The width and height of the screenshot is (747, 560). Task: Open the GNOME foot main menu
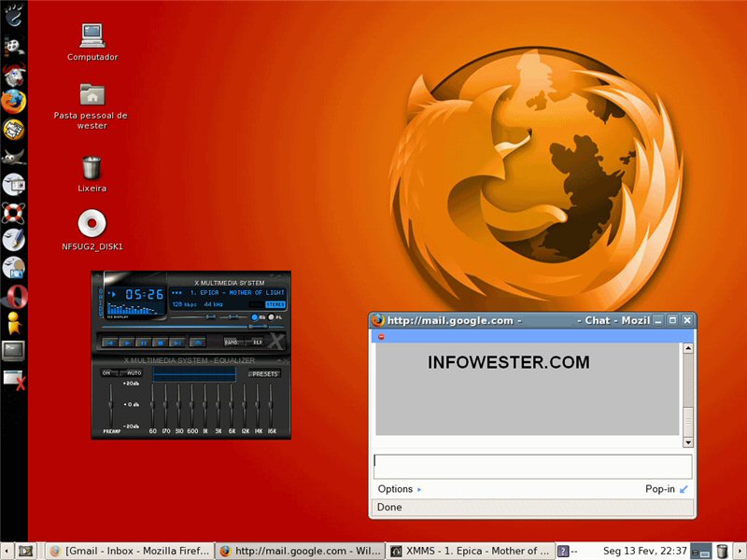pyautogui.click(x=13, y=13)
